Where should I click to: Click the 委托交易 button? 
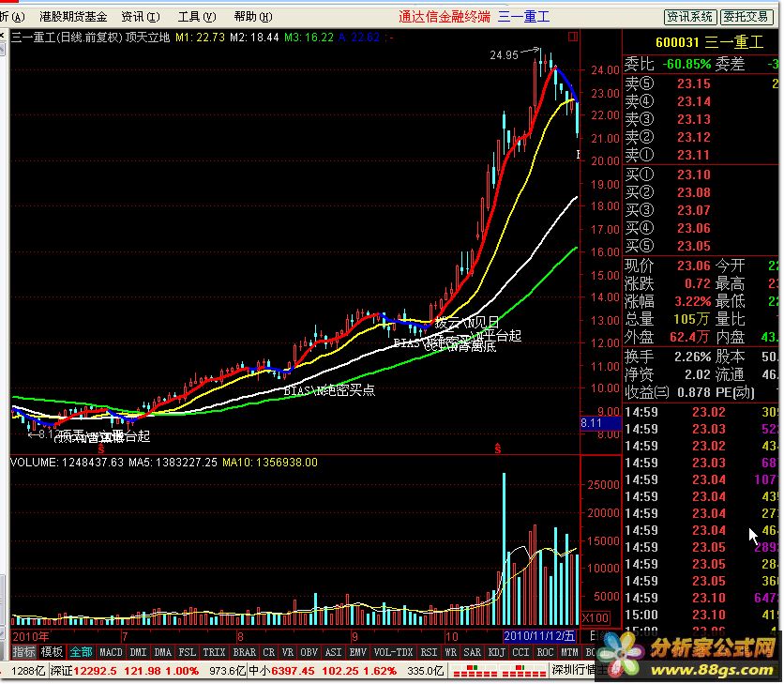coord(746,17)
